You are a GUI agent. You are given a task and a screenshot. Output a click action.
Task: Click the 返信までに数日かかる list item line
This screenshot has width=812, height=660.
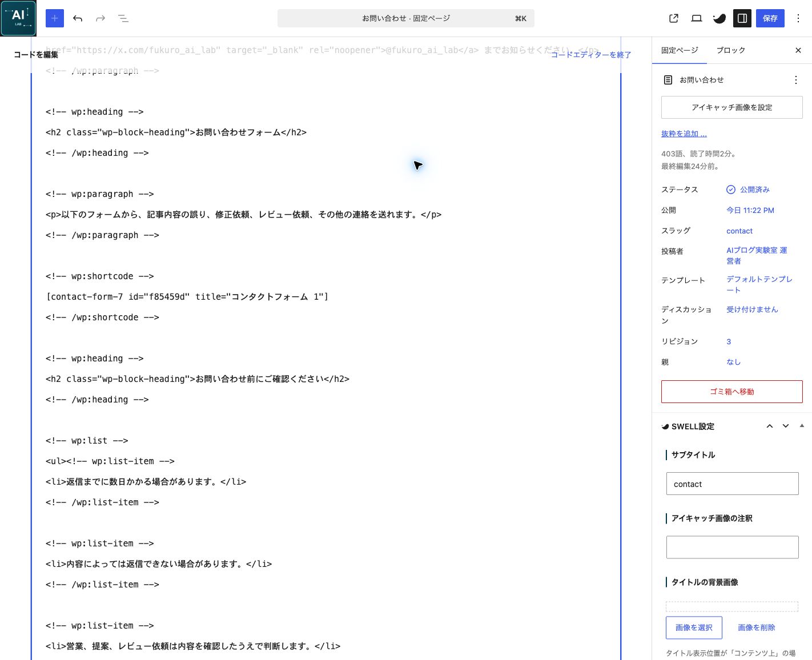click(146, 482)
